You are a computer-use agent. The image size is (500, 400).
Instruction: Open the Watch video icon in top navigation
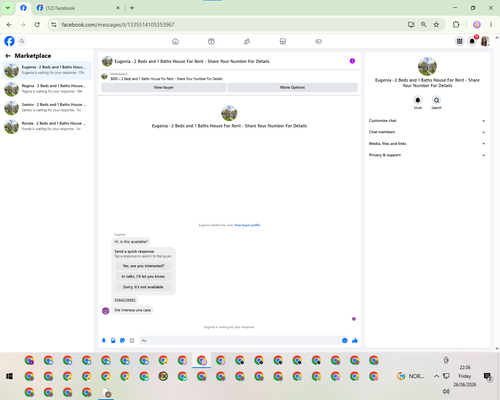[211, 41]
